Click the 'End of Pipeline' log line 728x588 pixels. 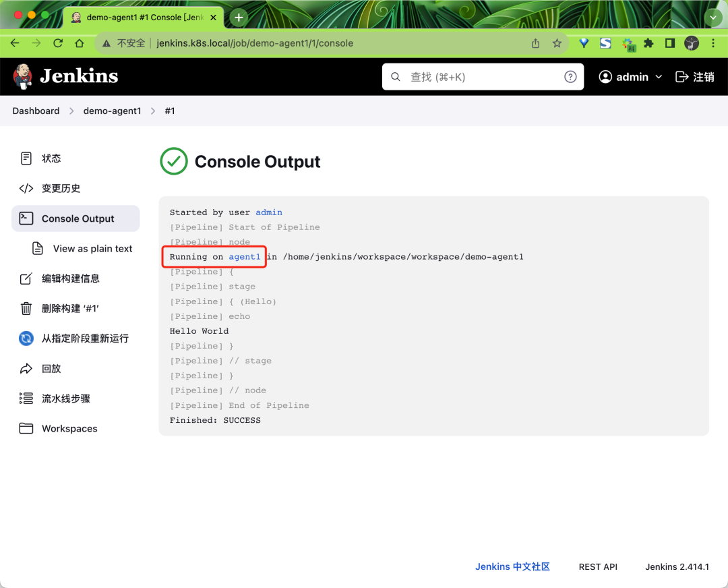pos(269,405)
